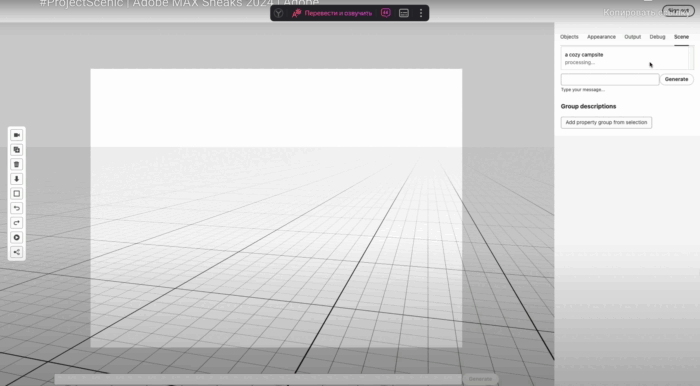Focus the Type your message input field

610,79
